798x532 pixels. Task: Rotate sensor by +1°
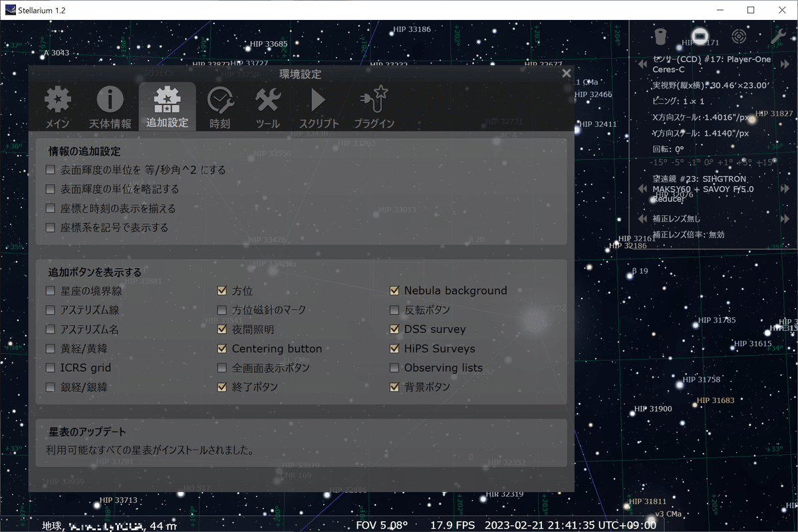(726, 163)
